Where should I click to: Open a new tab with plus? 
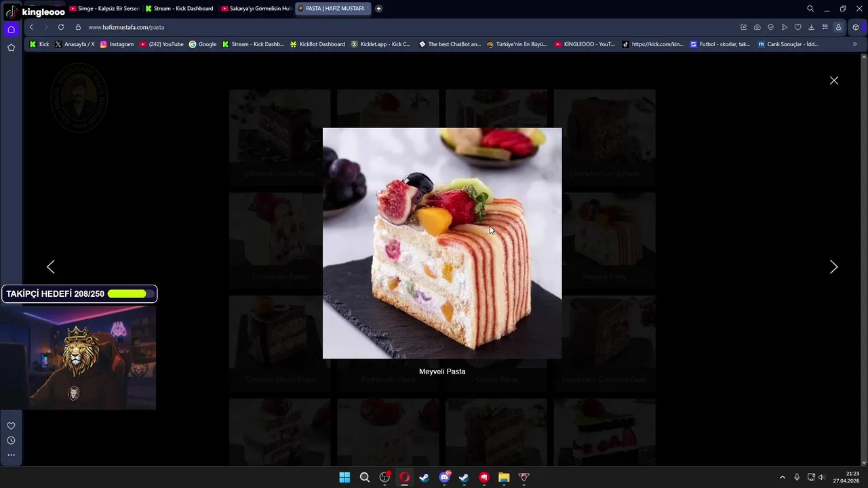378,9
